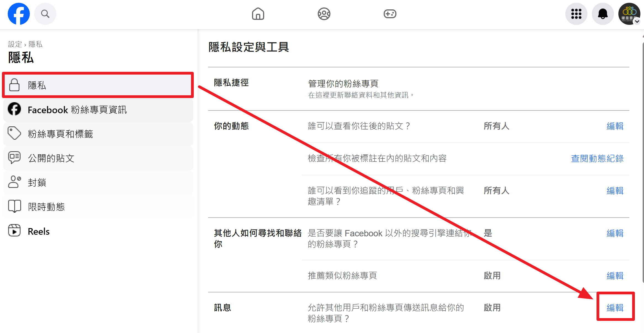Click 編輯 for 訊息 setting
This screenshot has height=333, width=644.
click(x=615, y=308)
